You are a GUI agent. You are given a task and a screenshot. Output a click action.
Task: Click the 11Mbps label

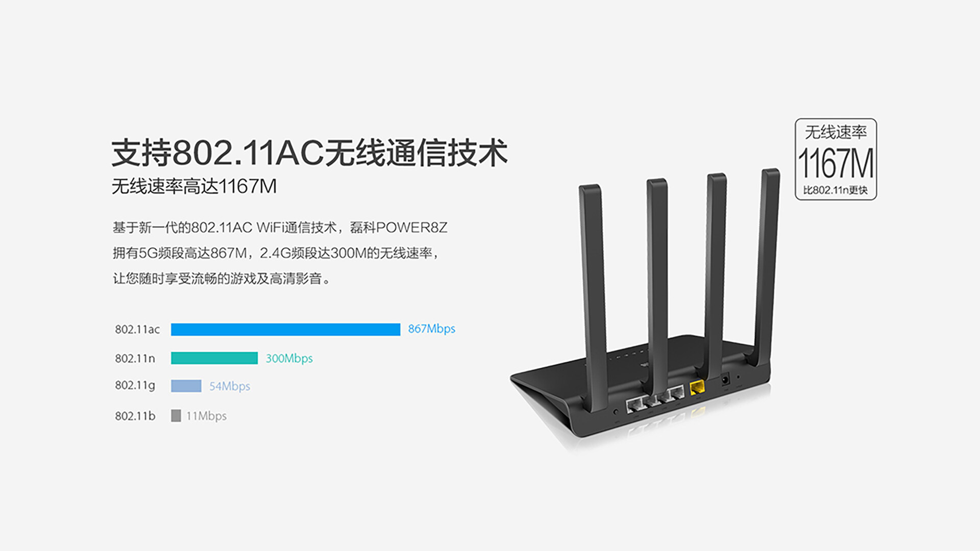pos(206,416)
